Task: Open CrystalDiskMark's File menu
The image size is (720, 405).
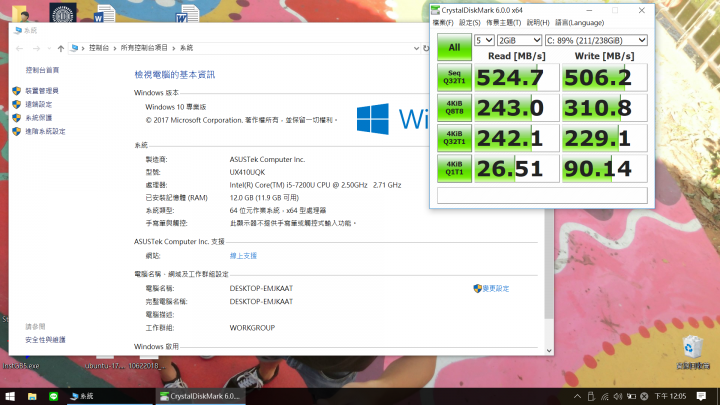Action: click(x=443, y=22)
